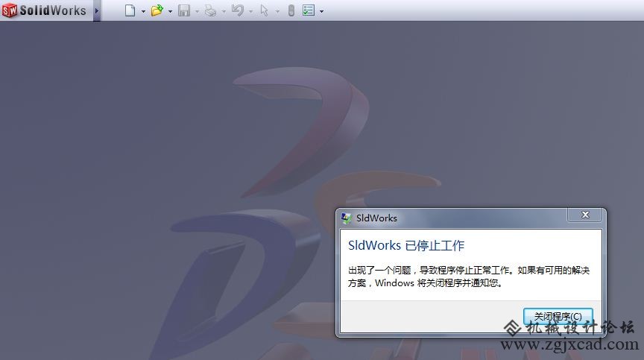
Task: Open the Print dropdown arrow
Action: (x=224, y=11)
